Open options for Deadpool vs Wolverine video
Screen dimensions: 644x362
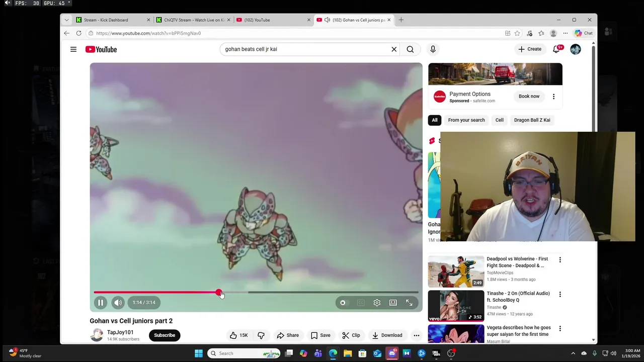(560, 260)
